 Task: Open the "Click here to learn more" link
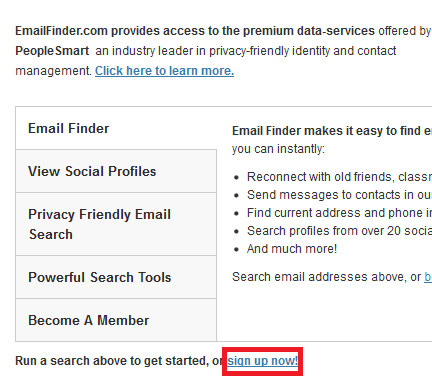click(164, 71)
